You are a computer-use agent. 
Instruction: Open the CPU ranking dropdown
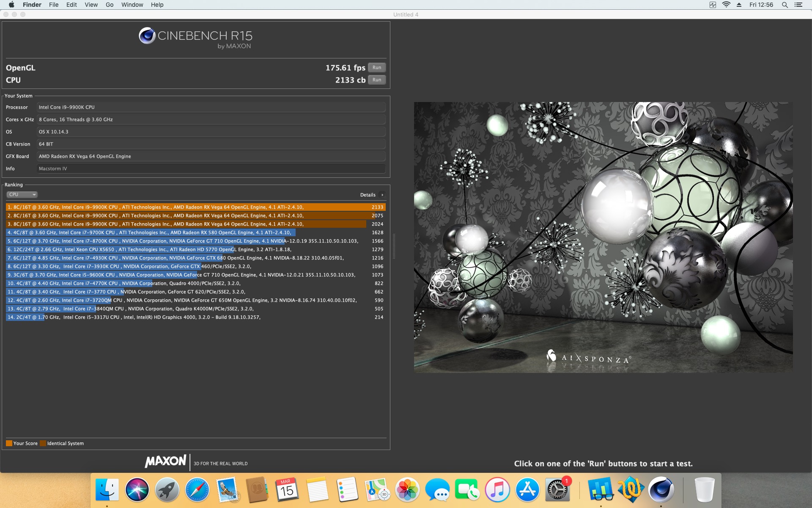pyautogui.click(x=22, y=195)
